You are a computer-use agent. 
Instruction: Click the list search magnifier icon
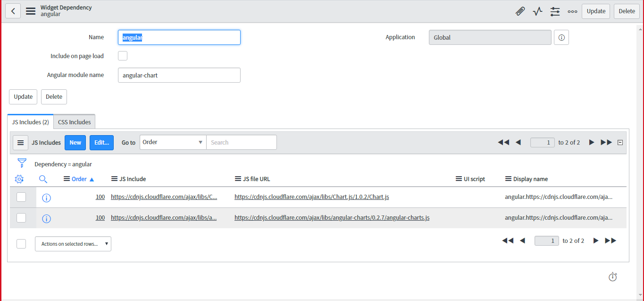[43, 179]
